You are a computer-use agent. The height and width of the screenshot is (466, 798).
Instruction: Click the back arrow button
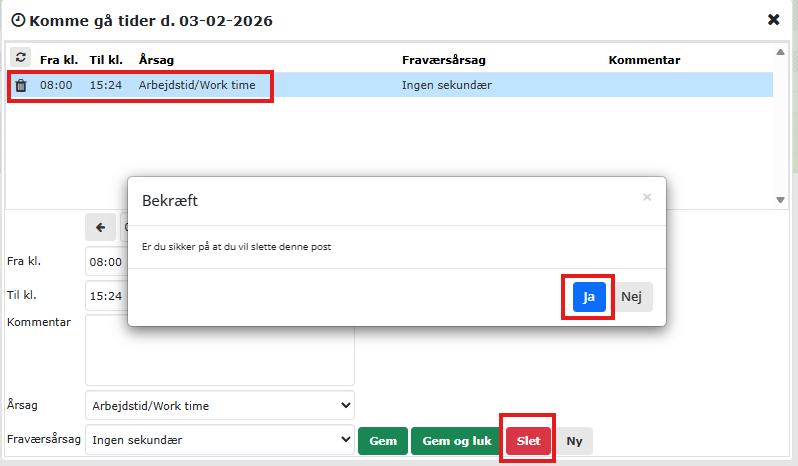click(100, 227)
